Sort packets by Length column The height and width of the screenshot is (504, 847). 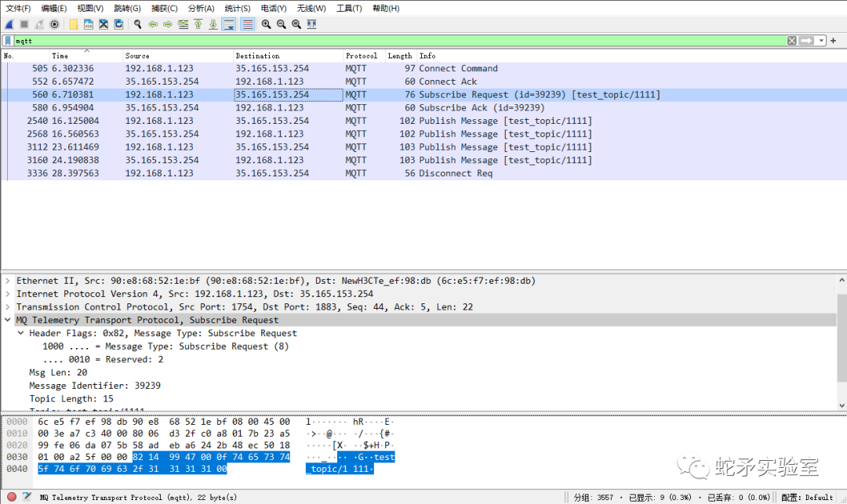click(x=400, y=56)
